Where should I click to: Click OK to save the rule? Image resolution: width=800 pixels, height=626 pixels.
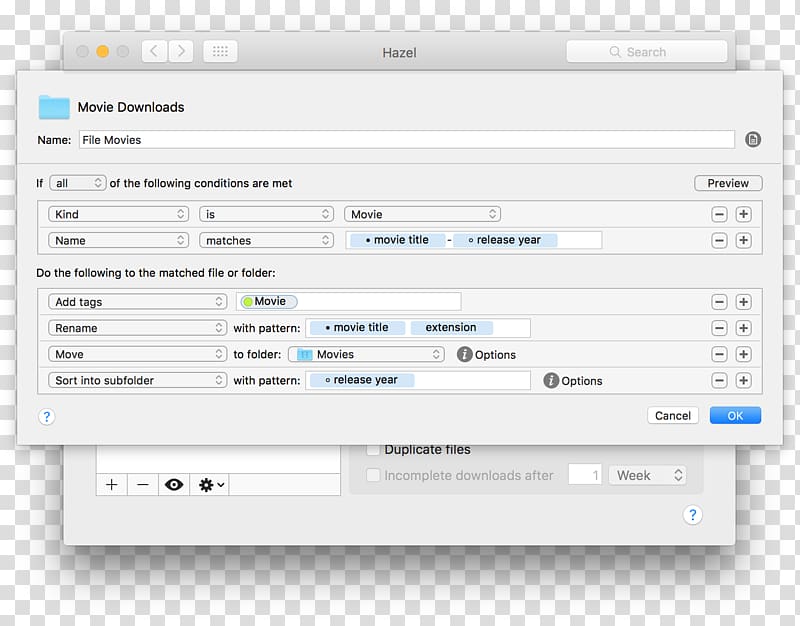click(735, 416)
